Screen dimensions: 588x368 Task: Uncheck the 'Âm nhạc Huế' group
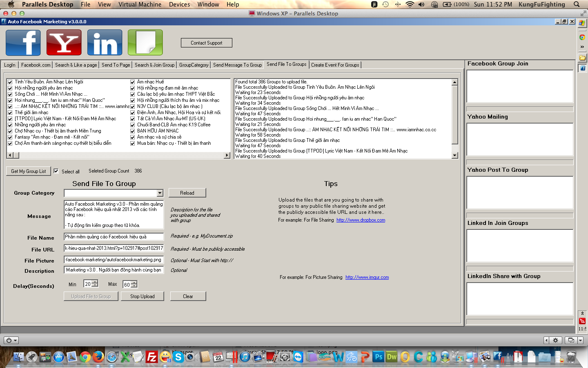coord(132,82)
